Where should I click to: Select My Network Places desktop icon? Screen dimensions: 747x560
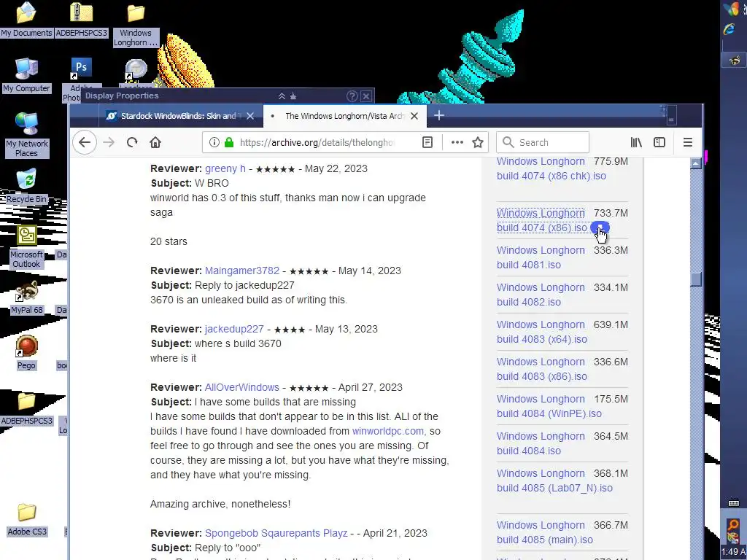click(26, 135)
